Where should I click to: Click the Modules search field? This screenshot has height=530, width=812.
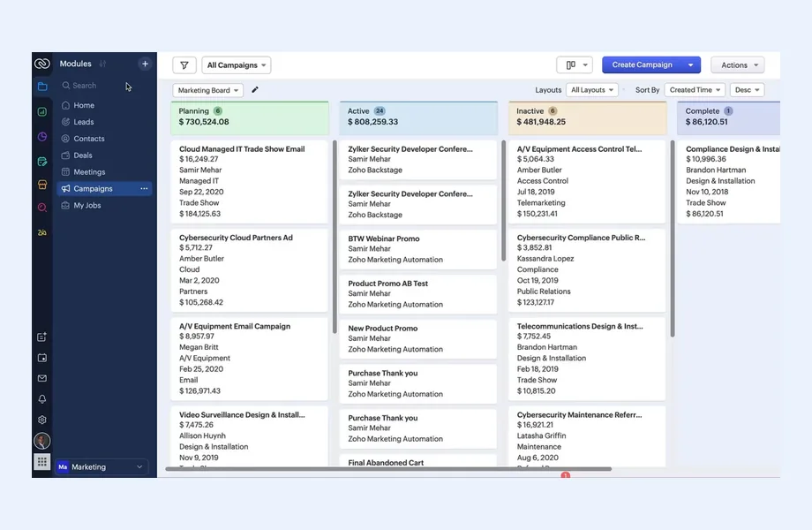pyautogui.click(x=94, y=86)
